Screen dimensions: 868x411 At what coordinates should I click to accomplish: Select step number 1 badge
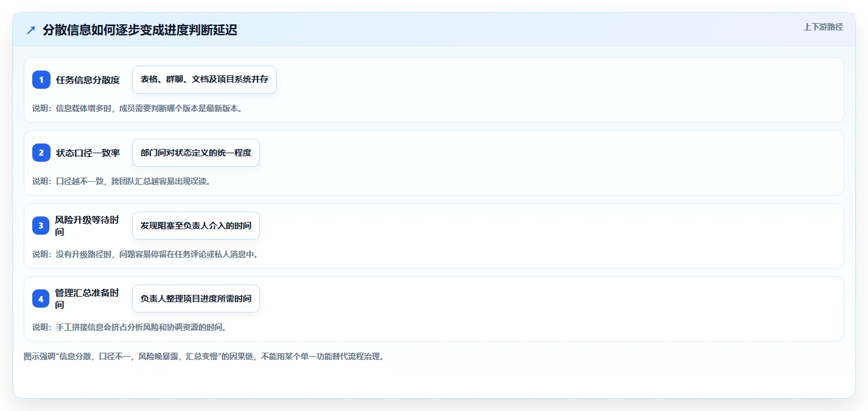click(41, 80)
